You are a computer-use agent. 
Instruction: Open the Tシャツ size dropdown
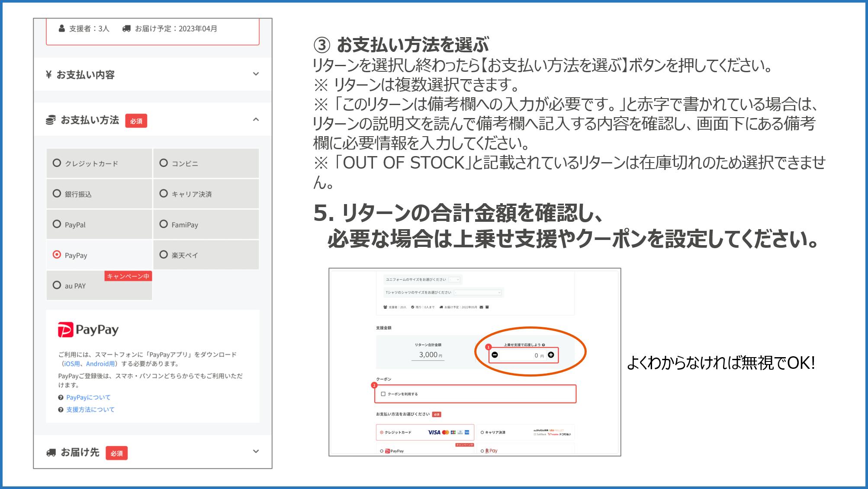[x=477, y=293]
